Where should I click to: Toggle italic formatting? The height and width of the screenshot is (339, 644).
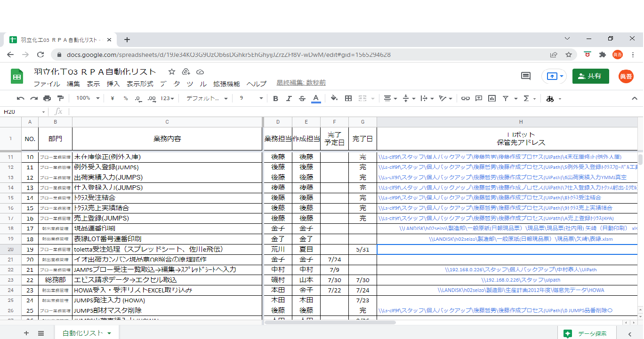point(289,98)
